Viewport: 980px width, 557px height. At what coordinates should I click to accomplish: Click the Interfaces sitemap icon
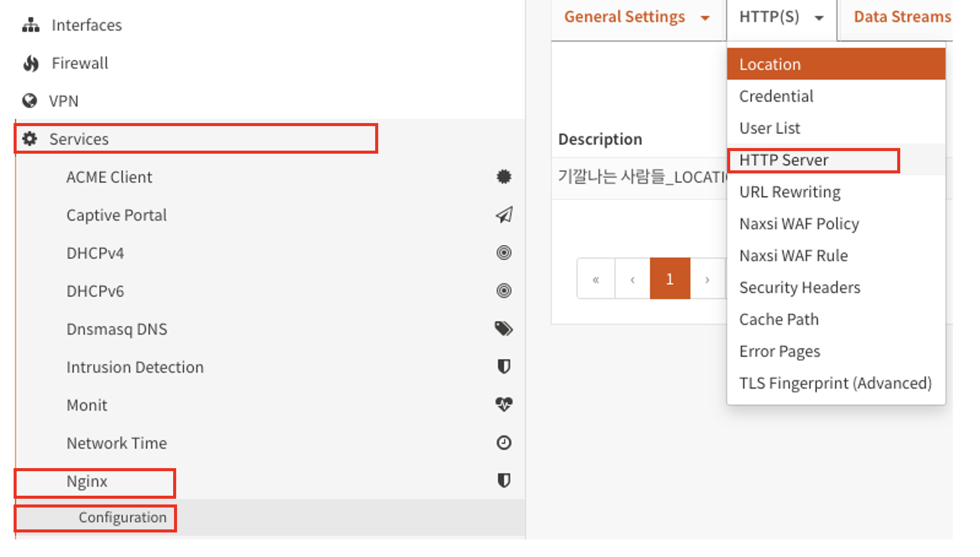point(31,25)
